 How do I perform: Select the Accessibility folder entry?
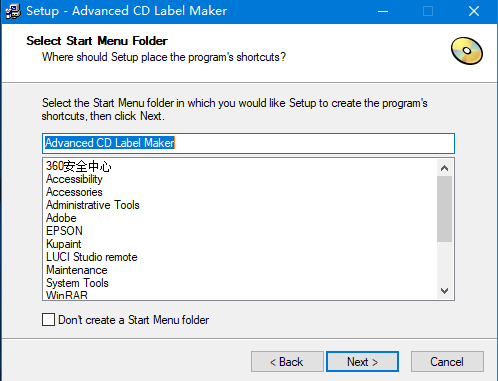[x=74, y=179]
